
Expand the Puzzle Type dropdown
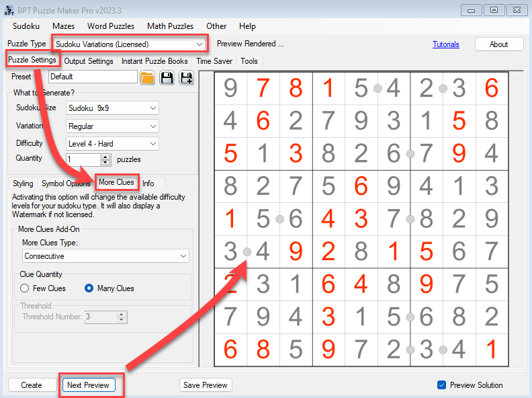point(199,44)
